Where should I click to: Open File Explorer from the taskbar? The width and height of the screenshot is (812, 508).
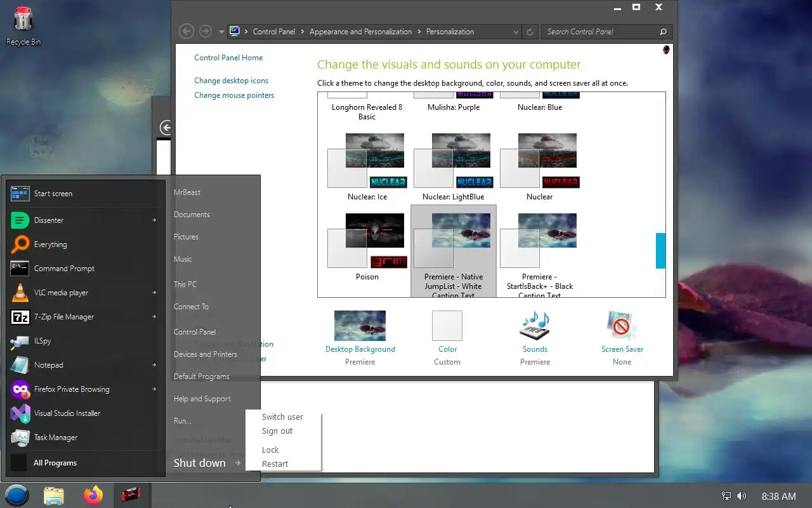click(54, 495)
